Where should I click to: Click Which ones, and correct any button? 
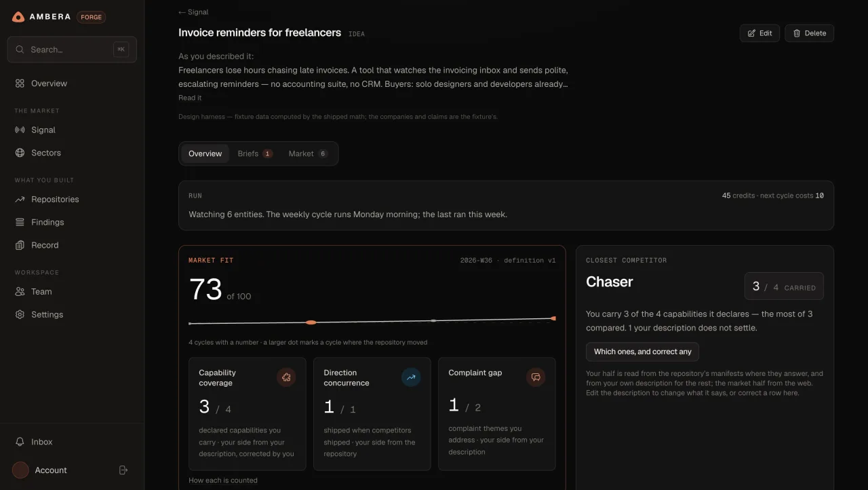pyautogui.click(x=642, y=352)
